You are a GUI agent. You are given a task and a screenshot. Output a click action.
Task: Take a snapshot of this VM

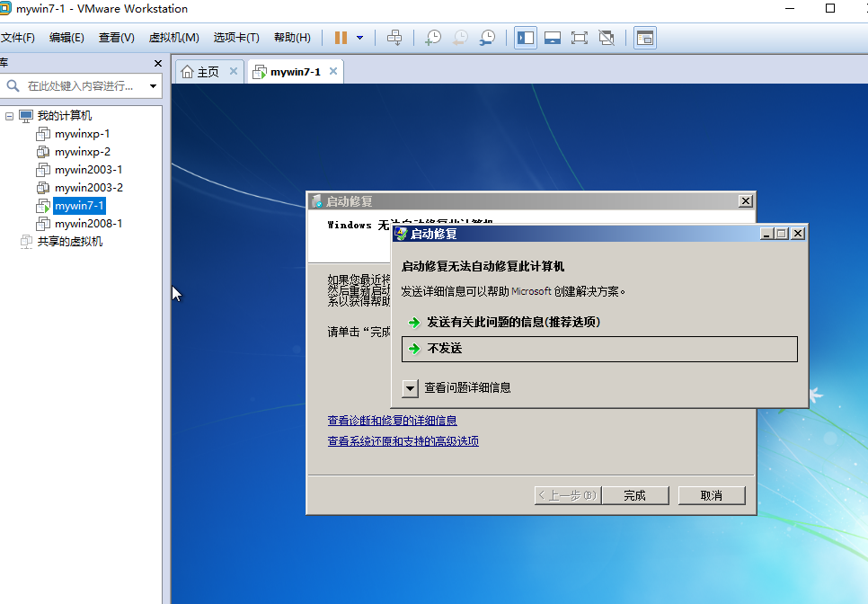coord(433,38)
